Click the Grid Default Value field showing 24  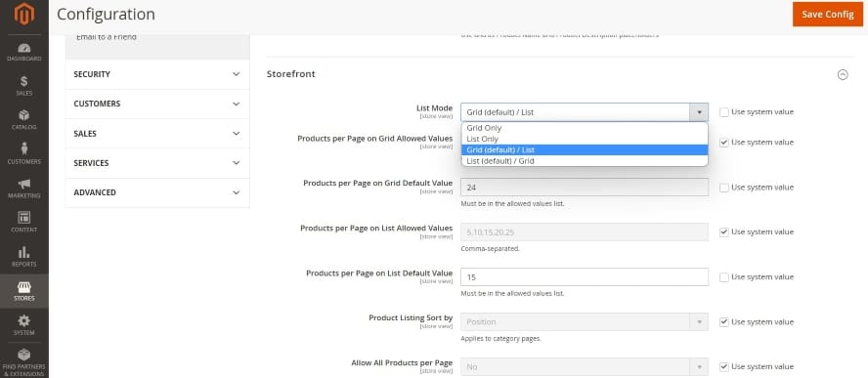584,188
